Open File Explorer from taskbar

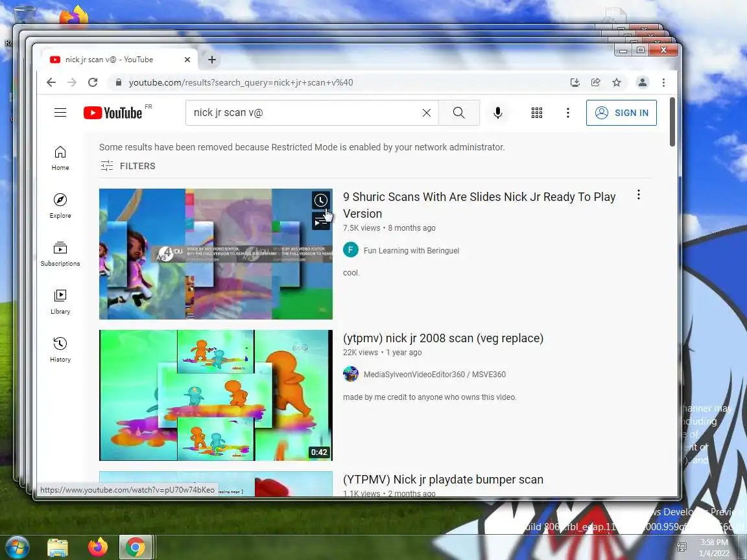coord(58,547)
